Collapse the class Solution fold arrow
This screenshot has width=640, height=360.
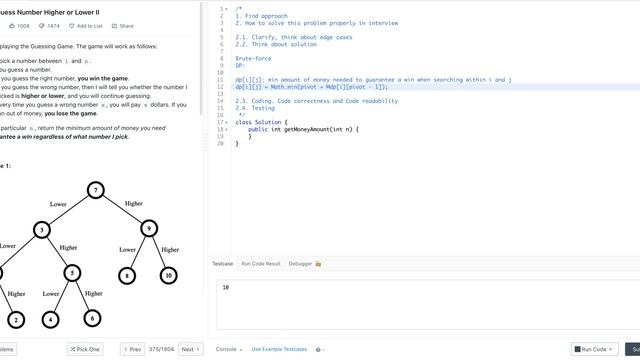pyautogui.click(x=227, y=122)
